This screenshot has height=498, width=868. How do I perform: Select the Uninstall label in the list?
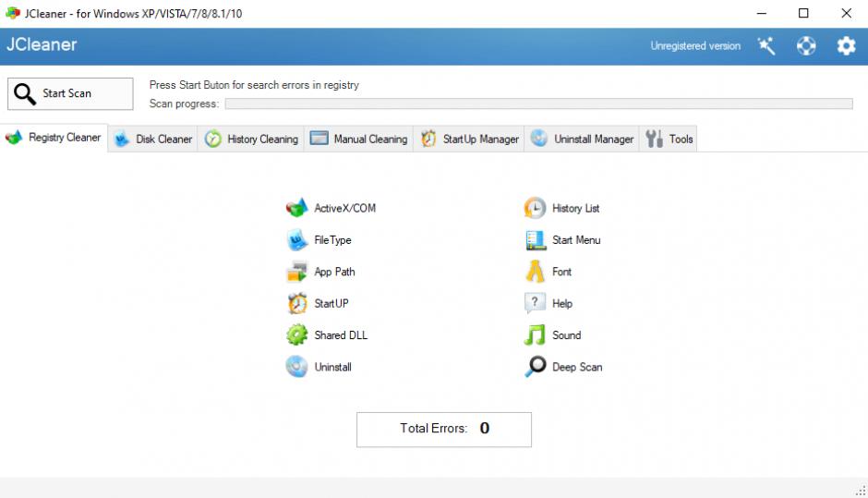pos(332,367)
